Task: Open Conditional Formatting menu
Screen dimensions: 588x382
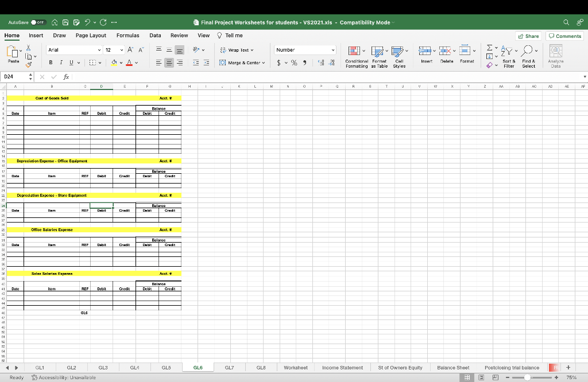Action: 357,57
